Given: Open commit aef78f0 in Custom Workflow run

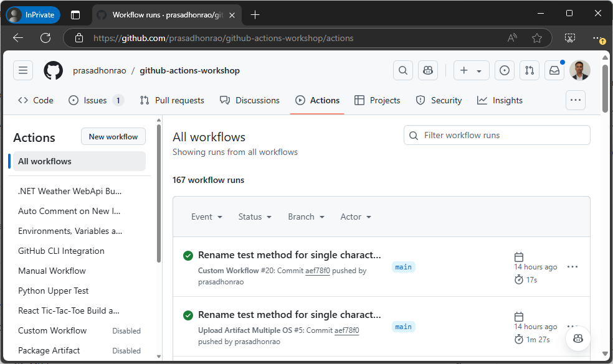Looking at the screenshot, I should (x=318, y=271).
